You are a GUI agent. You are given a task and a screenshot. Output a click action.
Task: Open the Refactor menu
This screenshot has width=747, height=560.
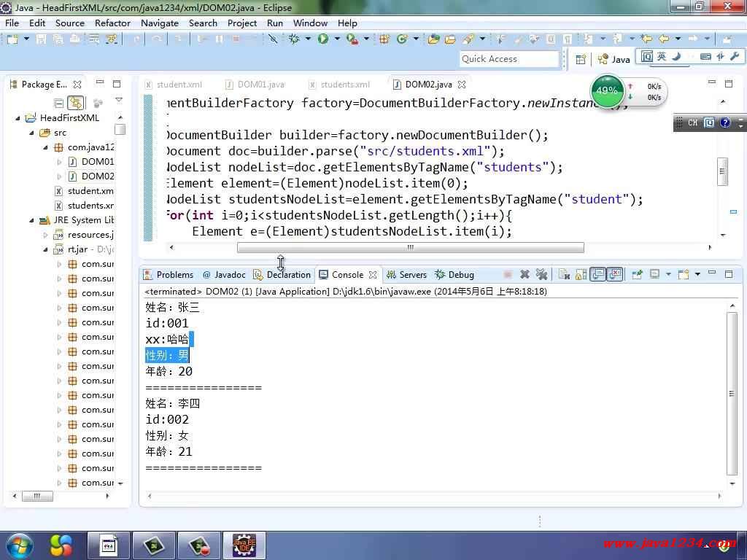click(112, 23)
